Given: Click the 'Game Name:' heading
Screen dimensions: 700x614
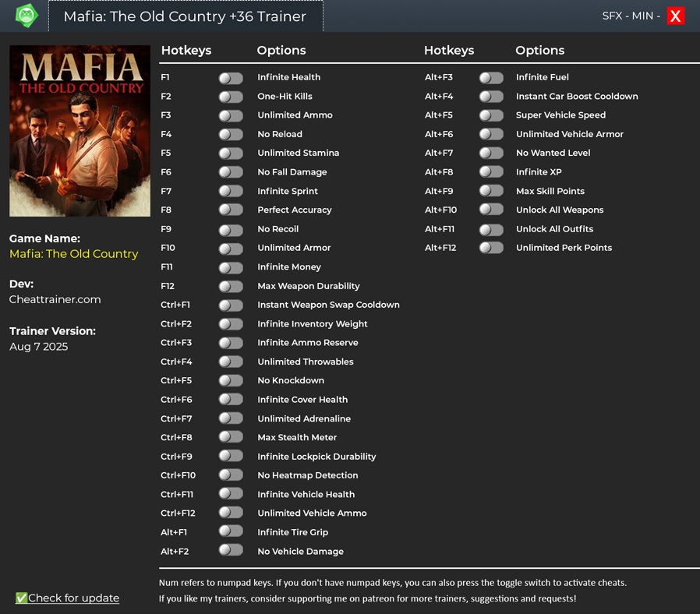Looking at the screenshot, I should 44,238.
